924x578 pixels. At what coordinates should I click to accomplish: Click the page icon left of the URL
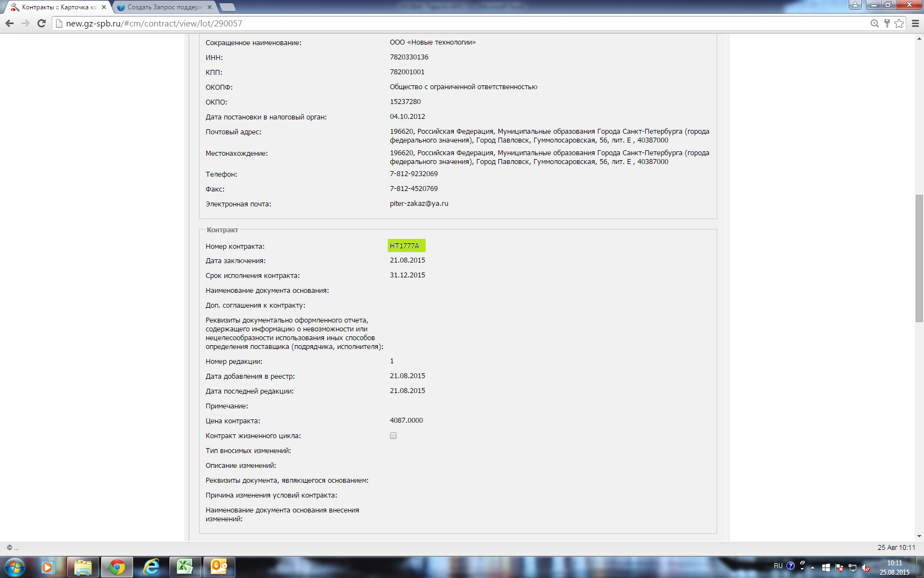point(59,24)
